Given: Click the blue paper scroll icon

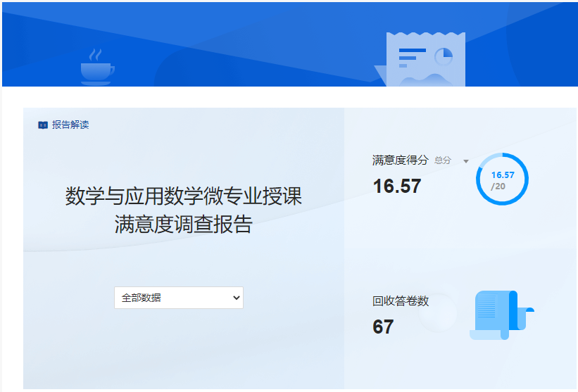Looking at the screenshot, I should [502, 315].
